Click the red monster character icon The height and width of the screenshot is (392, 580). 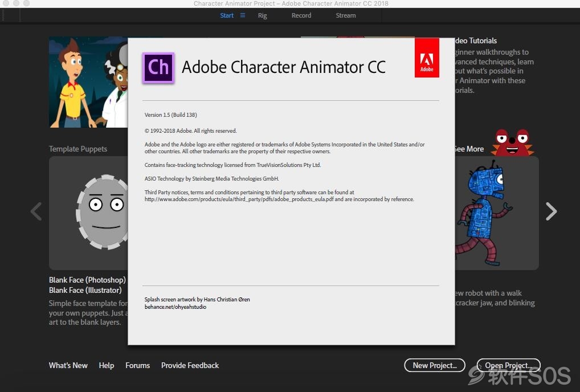point(513,142)
